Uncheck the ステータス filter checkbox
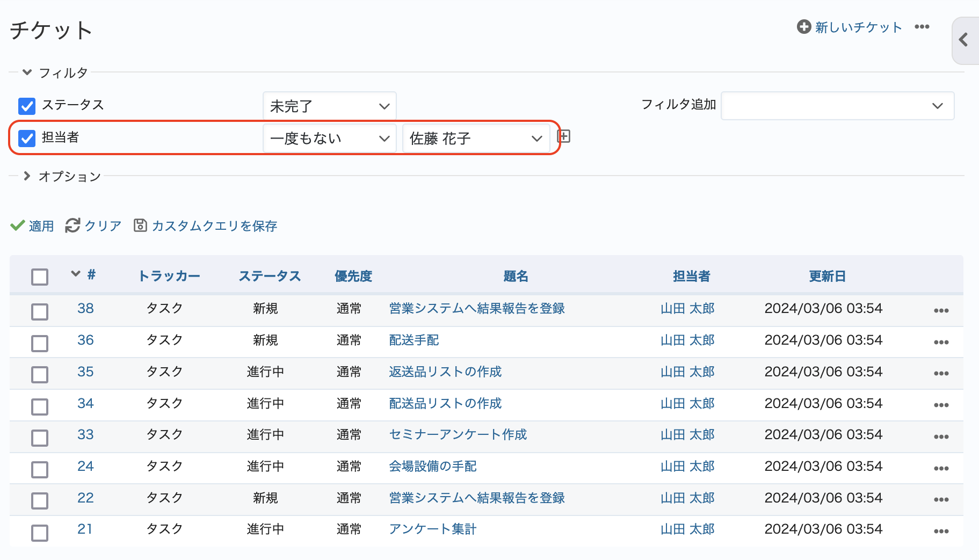 (x=27, y=106)
